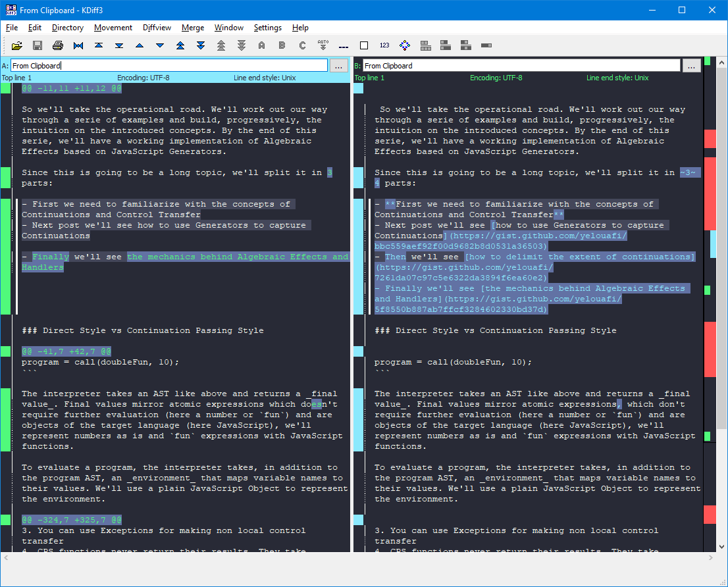The image size is (728, 587).
Task: Toggle automatic advance after source selection
Action: [323, 45]
